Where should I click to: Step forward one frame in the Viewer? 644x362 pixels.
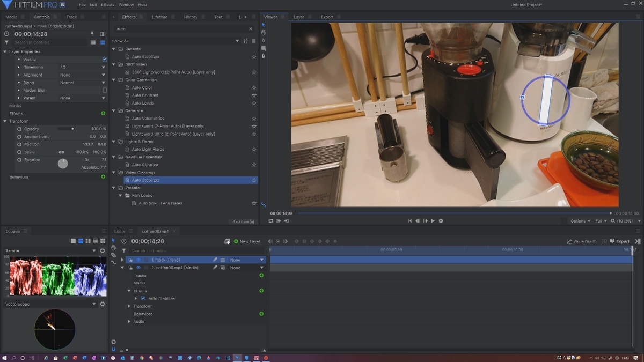coord(425,221)
